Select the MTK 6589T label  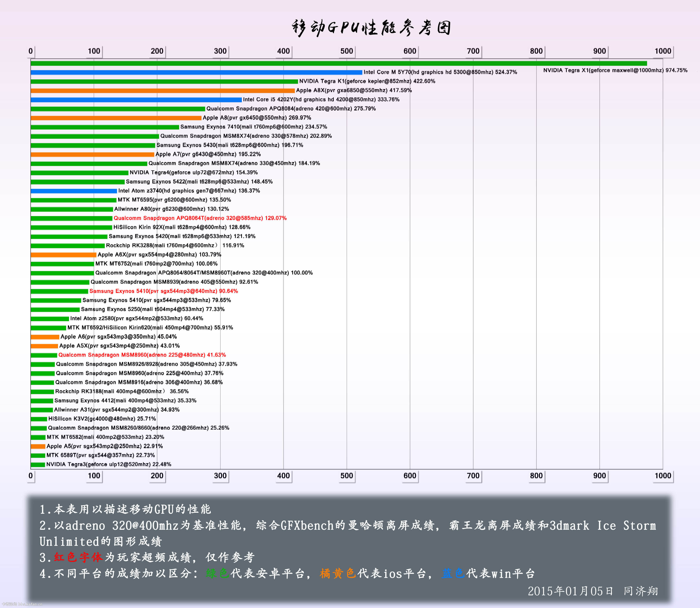[101, 455]
